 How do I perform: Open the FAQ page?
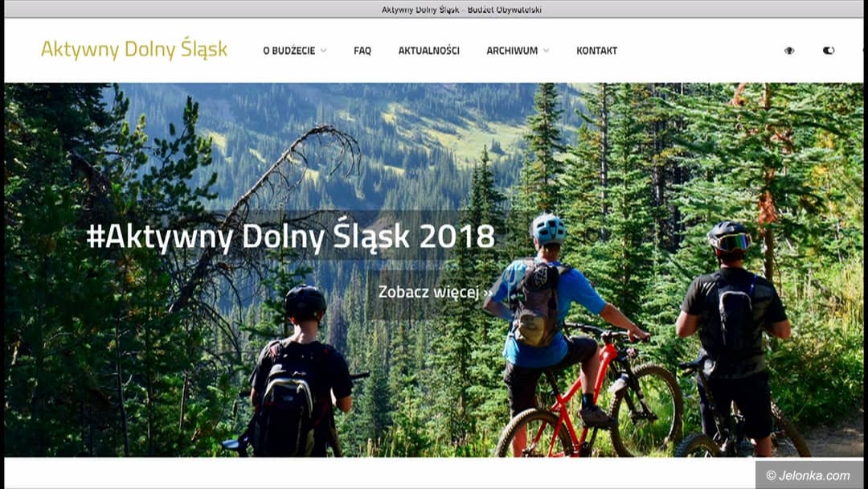pyautogui.click(x=362, y=51)
